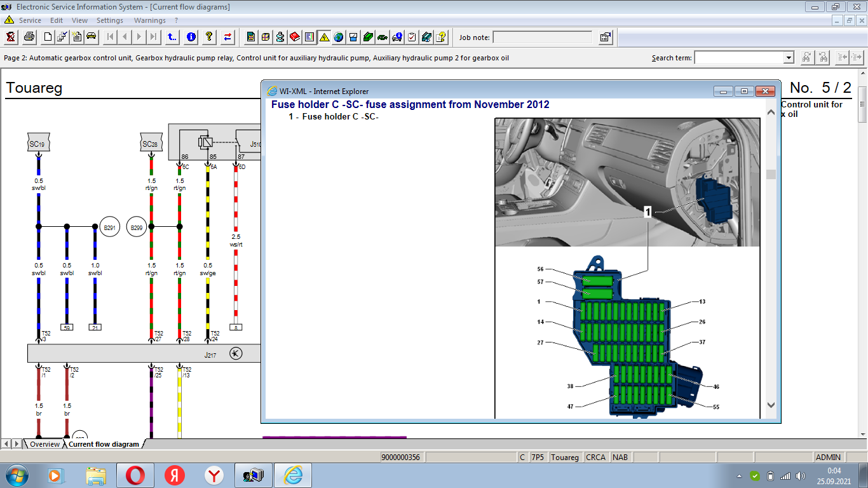Open the Service menu

pos(30,20)
